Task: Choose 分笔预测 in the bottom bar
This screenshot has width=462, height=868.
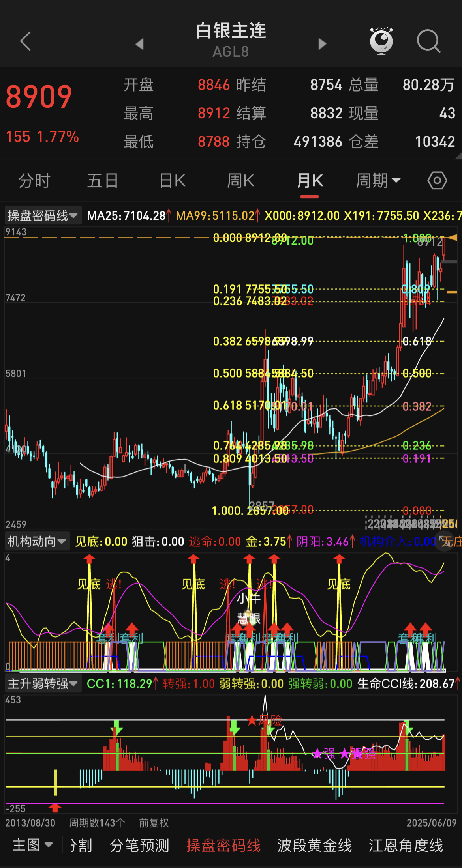Action: (139, 845)
